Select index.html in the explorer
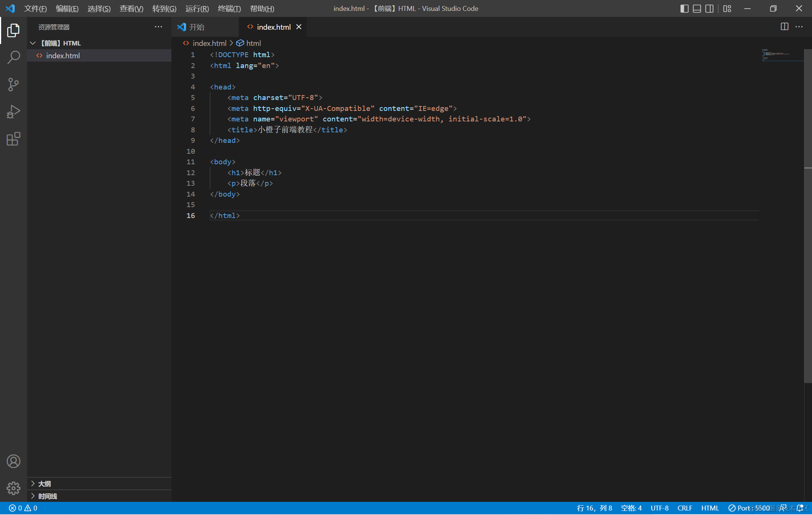This screenshot has width=812, height=515. 63,56
